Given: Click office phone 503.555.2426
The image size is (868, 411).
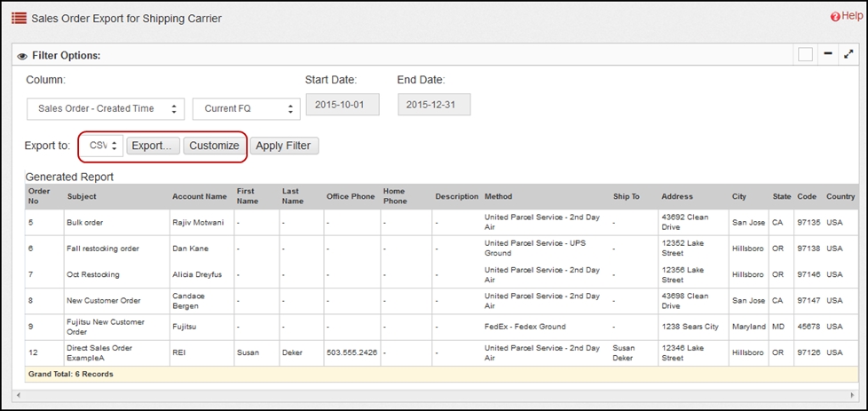Looking at the screenshot, I should pos(351,352).
